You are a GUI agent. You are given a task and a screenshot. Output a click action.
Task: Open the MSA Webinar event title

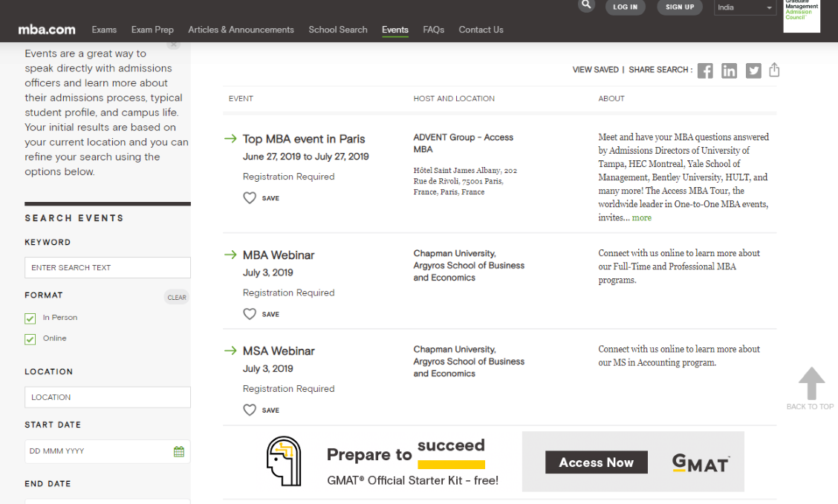point(279,351)
